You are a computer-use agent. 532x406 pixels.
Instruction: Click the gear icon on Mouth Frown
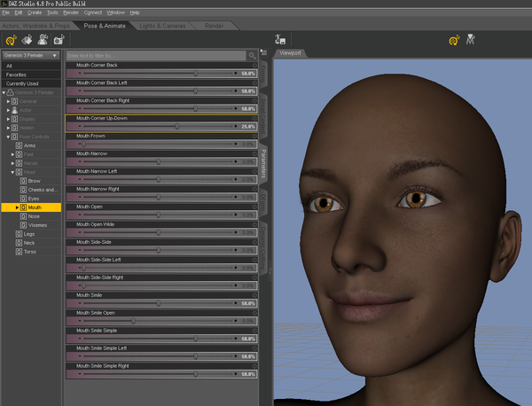[255, 136]
